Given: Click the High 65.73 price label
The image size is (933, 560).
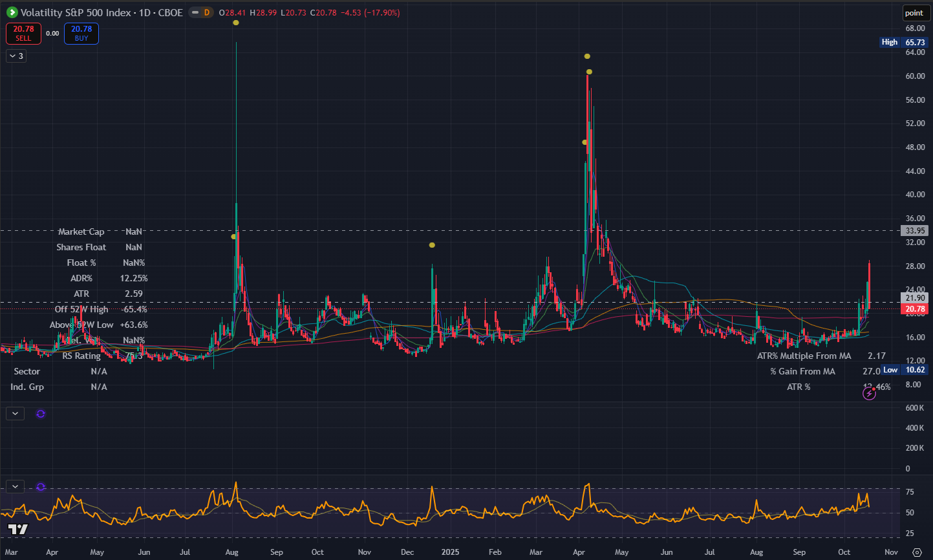Looking at the screenshot, I should [904, 42].
